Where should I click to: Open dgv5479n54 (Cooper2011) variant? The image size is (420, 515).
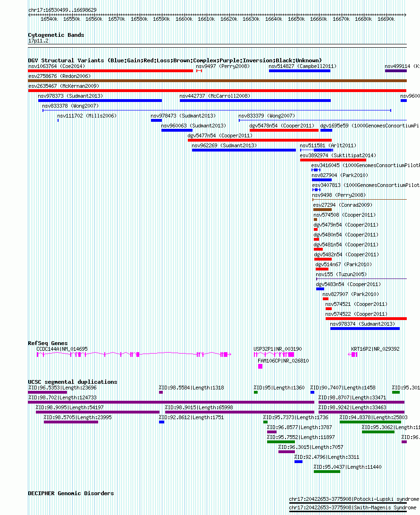[x=346, y=225]
